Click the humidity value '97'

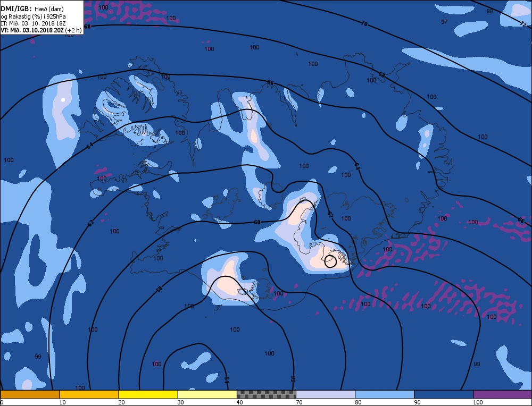[x=444, y=22]
